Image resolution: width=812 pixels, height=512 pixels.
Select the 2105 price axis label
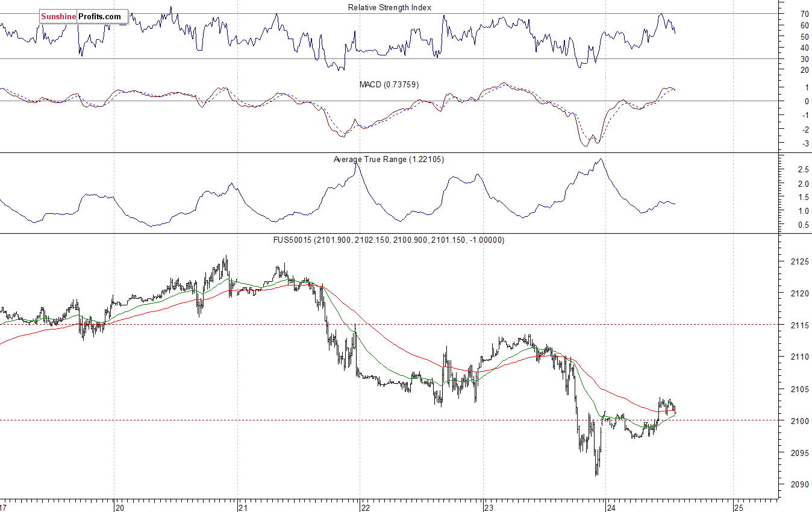tap(799, 389)
